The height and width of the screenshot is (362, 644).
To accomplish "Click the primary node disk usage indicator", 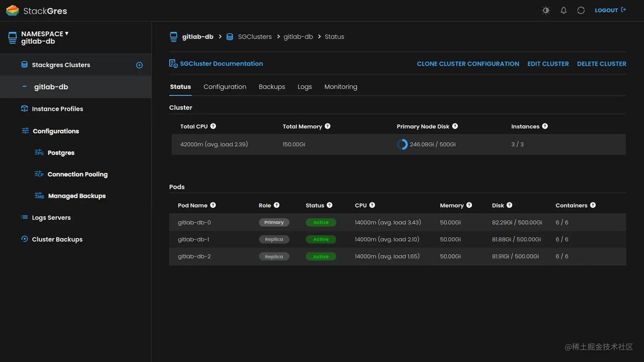I will tap(402, 144).
